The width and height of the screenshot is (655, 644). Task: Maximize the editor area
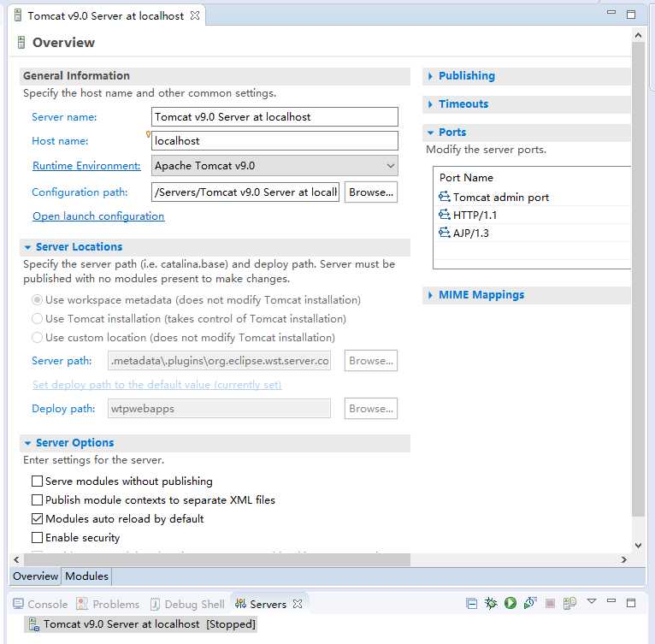pyautogui.click(x=631, y=15)
